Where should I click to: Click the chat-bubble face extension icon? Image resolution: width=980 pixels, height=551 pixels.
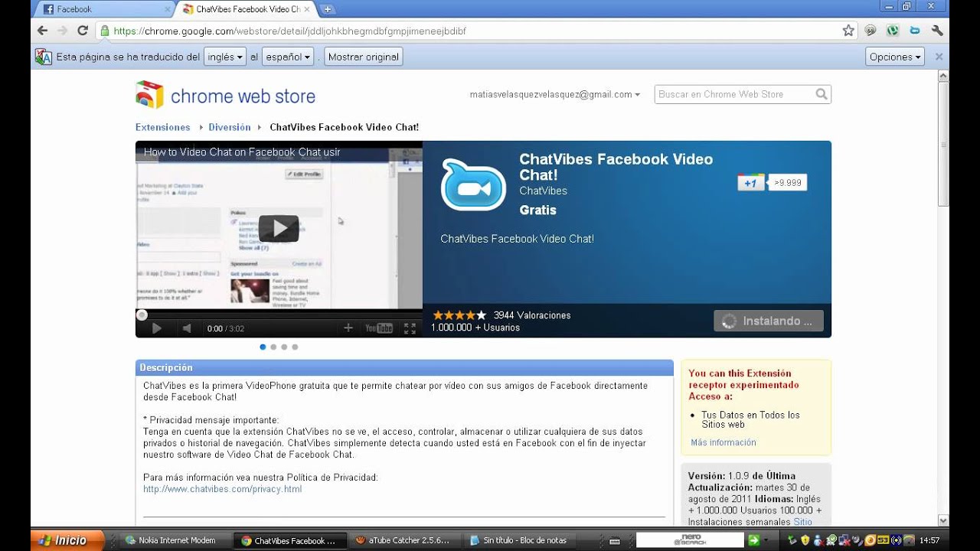[871, 31]
